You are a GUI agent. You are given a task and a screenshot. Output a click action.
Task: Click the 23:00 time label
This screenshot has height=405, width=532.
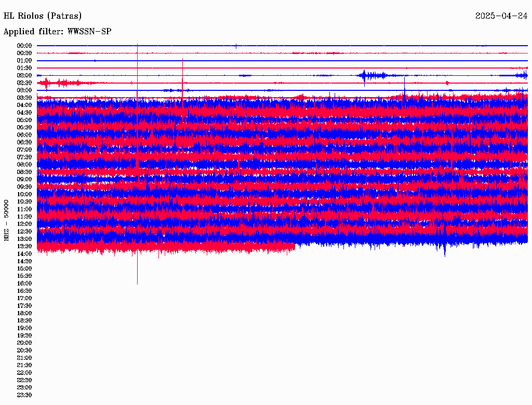pos(24,388)
